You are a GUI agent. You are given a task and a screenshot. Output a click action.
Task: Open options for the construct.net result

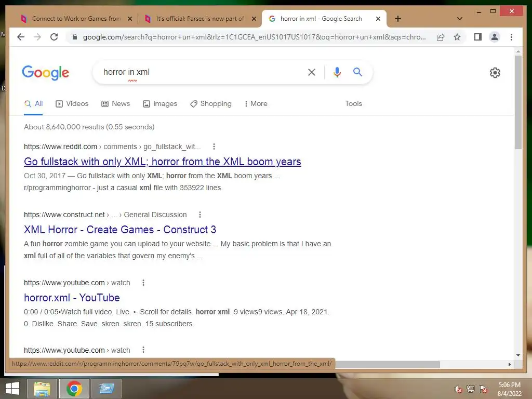tap(200, 215)
